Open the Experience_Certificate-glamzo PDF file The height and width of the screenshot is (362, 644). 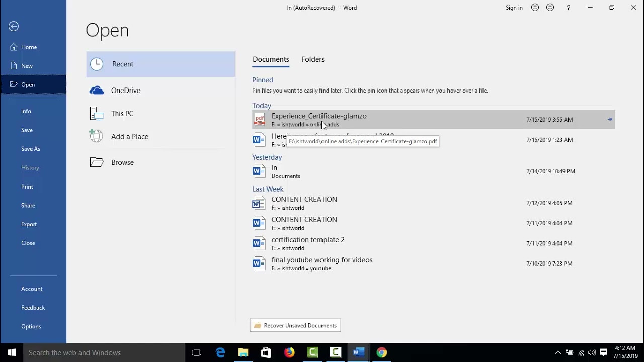tap(434, 120)
